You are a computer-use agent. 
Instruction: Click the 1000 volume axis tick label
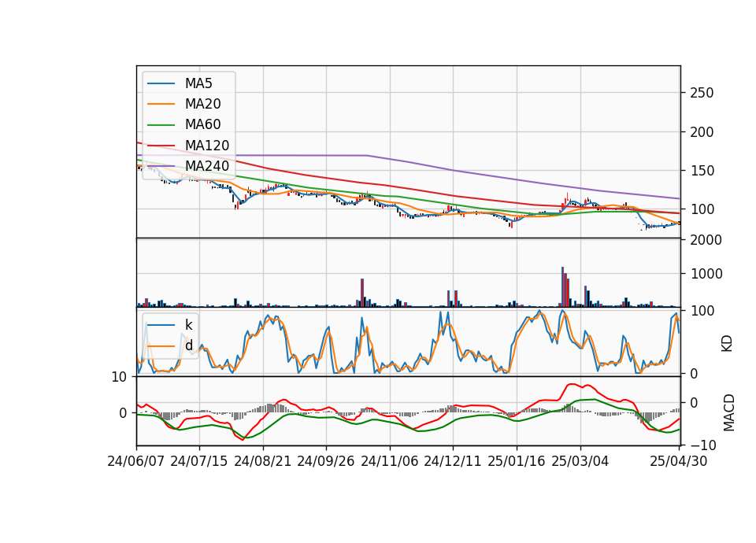pos(706,274)
